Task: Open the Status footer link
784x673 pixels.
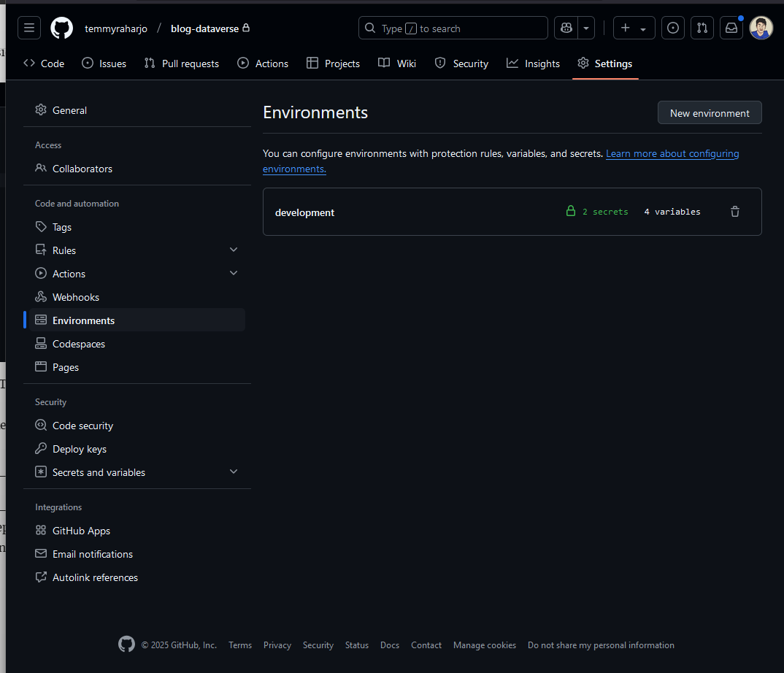Action: pyautogui.click(x=356, y=645)
